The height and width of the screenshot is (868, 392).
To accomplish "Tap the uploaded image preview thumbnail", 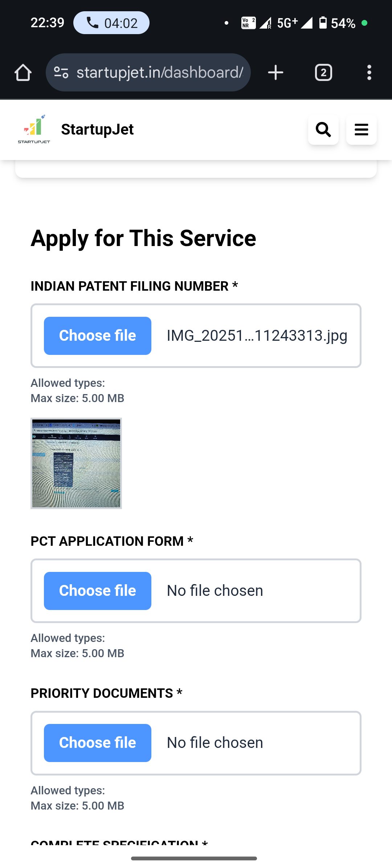I will (x=76, y=463).
